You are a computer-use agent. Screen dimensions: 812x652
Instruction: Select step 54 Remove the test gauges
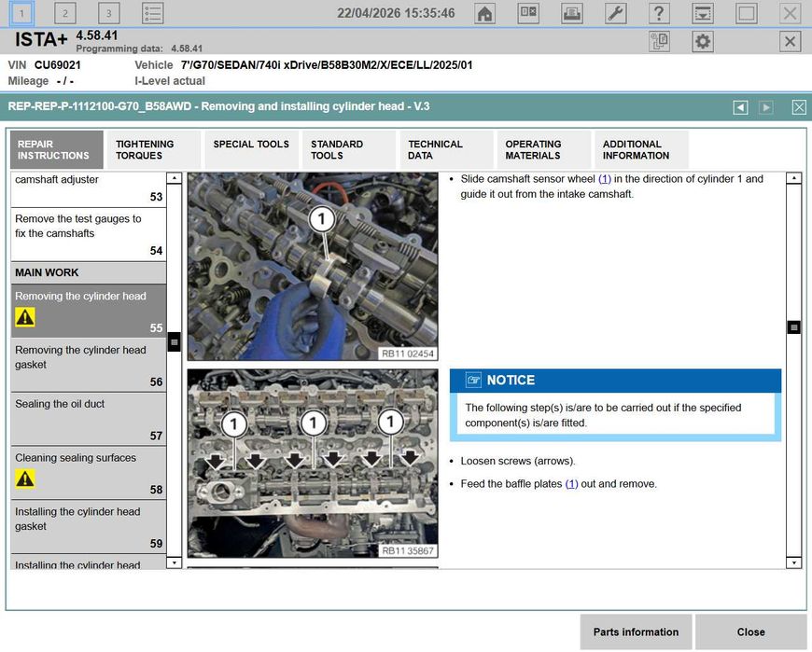pos(89,234)
